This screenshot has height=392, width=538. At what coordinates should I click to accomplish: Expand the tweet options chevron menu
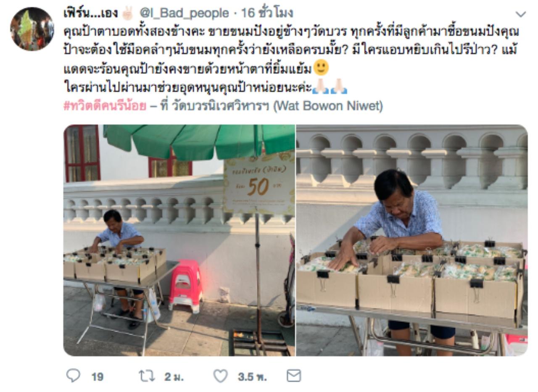tap(520, 14)
